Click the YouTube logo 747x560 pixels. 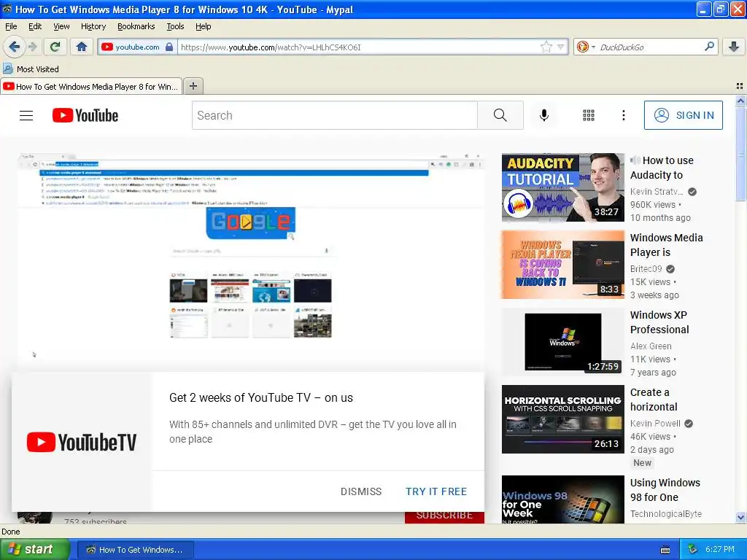(x=85, y=115)
